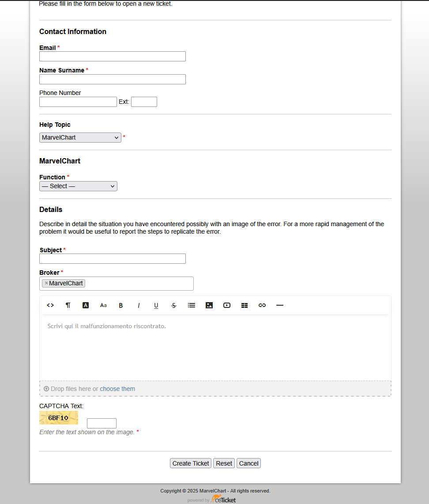Insert bulleted list in editor

192,305
